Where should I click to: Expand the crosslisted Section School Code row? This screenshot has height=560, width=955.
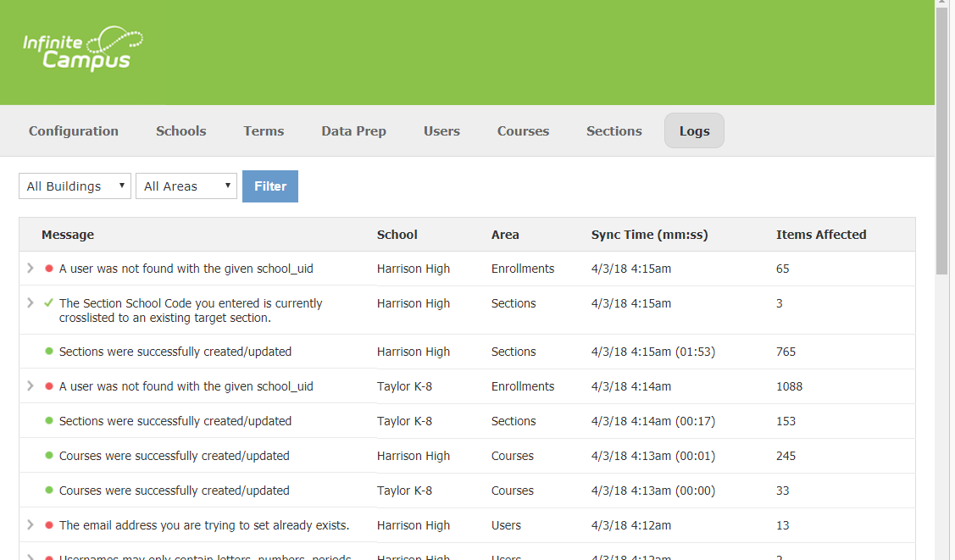[x=31, y=302]
